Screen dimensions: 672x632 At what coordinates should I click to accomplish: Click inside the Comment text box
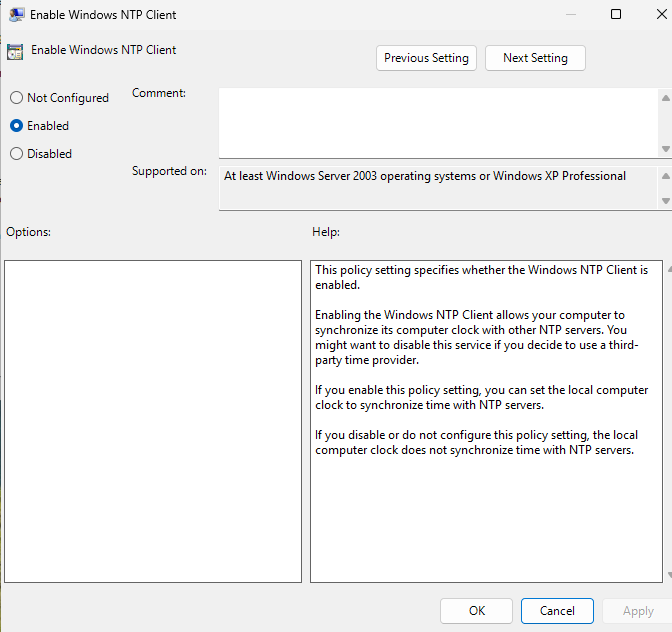tap(438, 123)
